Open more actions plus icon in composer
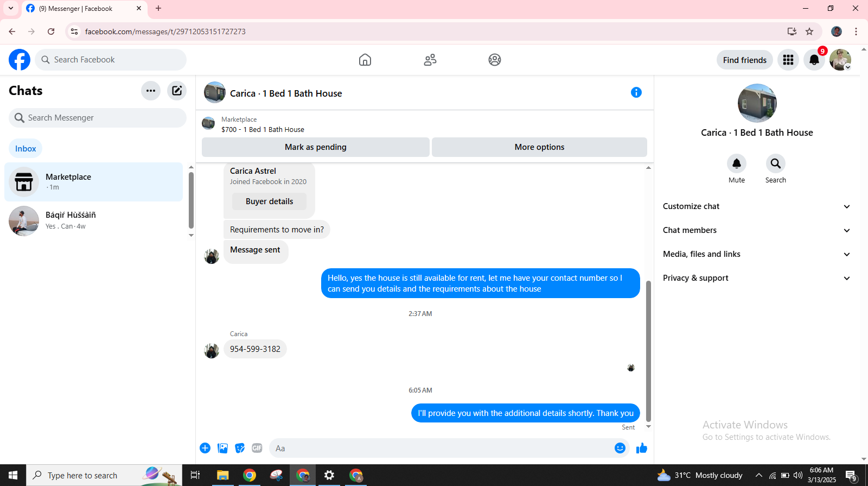Image resolution: width=868 pixels, height=486 pixels. click(x=205, y=448)
